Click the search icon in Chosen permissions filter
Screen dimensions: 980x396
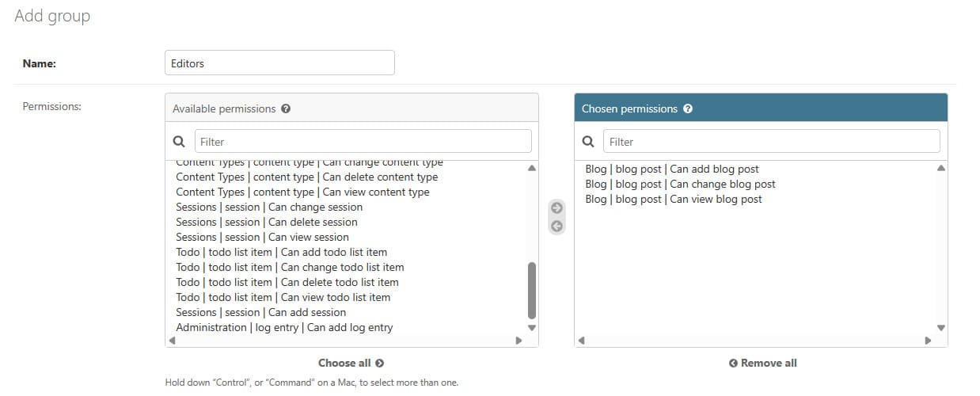pyautogui.click(x=587, y=142)
